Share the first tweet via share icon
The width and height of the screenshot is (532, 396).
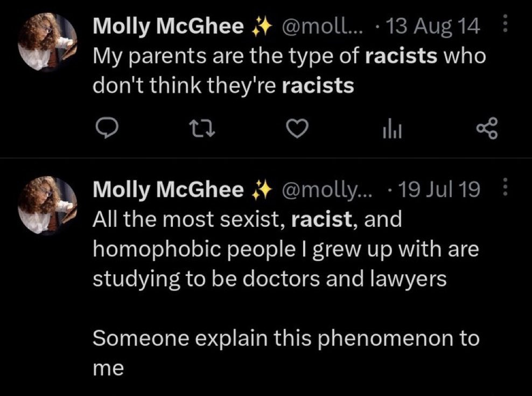(x=487, y=129)
